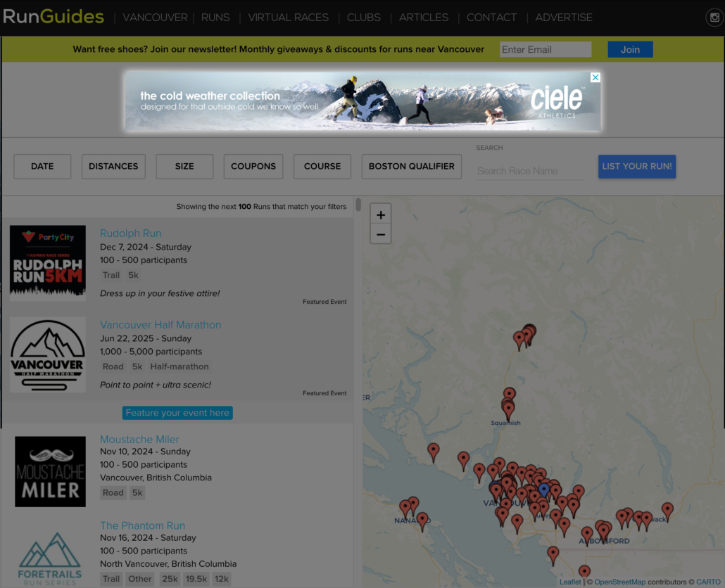Open Rudolph Run 5KM thumbnail
Viewport: 725px width, 588px height.
coord(48,263)
